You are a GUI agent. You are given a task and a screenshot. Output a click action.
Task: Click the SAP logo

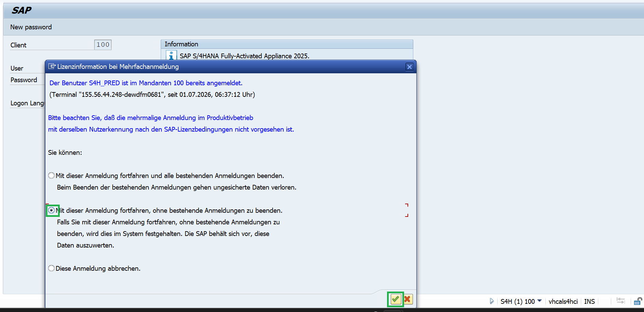[x=22, y=10]
